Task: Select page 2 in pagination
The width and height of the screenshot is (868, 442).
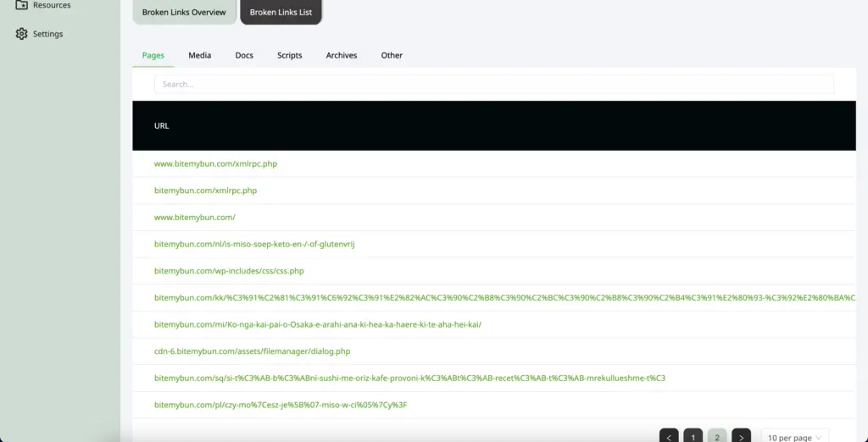Action: click(717, 436)
